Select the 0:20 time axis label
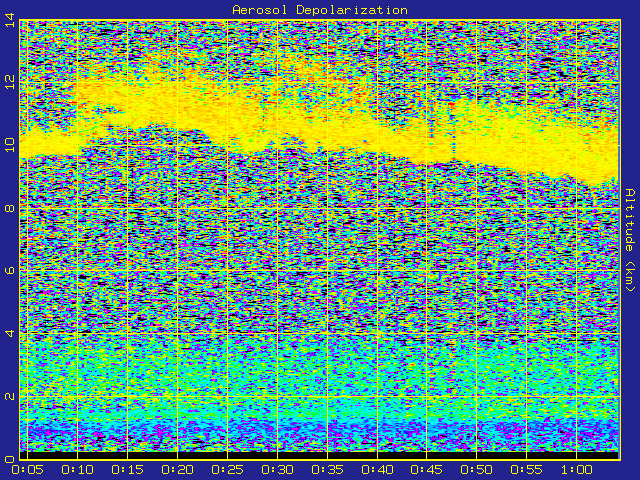The width and height of the screenshot is (640, 480). [178, 469]
